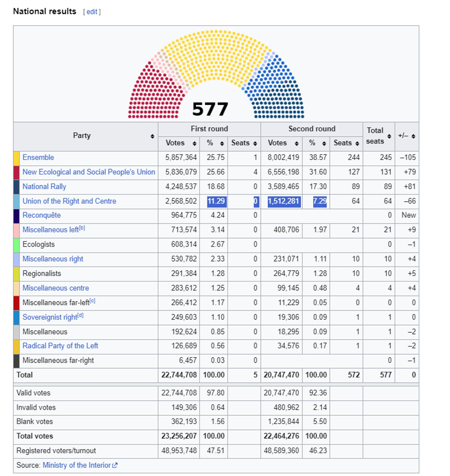This screenshot has width=450, height=476.
Task: Open the Reconquête link
Action: [41, 215]
